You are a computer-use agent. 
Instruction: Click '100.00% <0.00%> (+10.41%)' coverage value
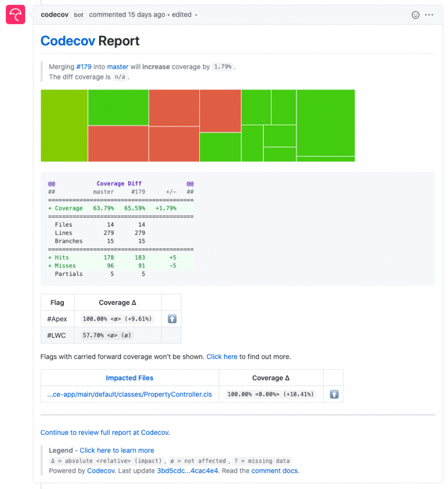pyautogui.click(x=270, y=394)
